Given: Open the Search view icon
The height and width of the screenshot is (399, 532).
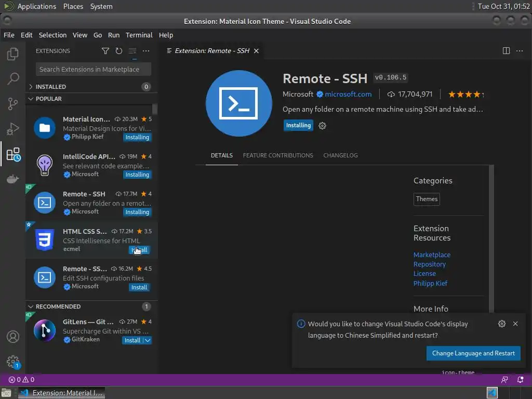Looking at the screenshot, I should (x=13, y=78).
